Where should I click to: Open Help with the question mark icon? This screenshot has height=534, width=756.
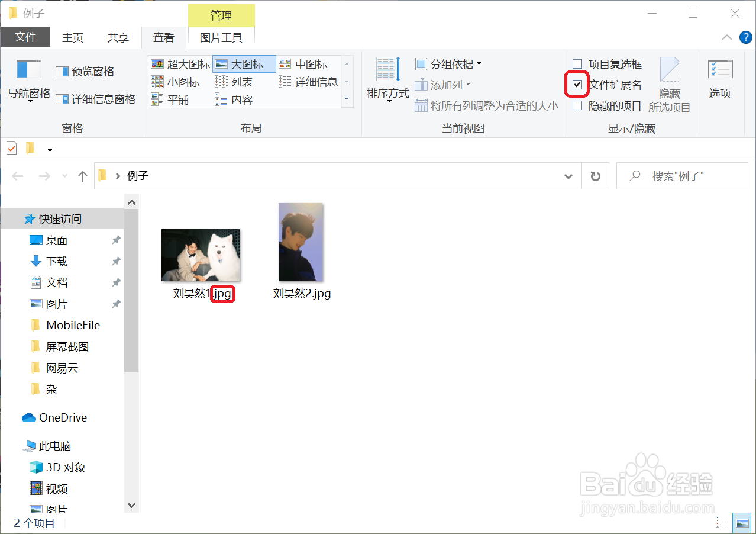(746, 37)
